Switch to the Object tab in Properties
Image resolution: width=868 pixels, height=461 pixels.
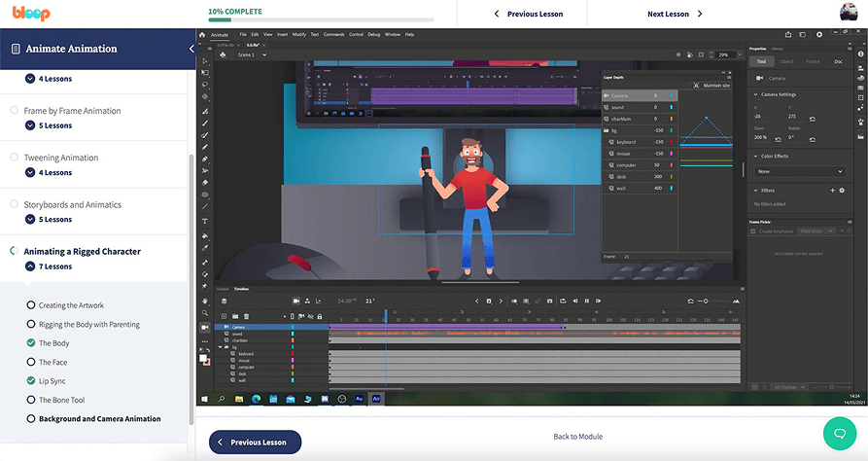tap(786, 61)
